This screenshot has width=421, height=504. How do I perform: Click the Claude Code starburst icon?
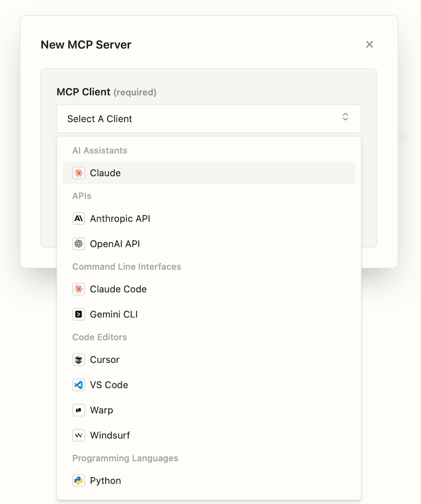coord(78,289)
